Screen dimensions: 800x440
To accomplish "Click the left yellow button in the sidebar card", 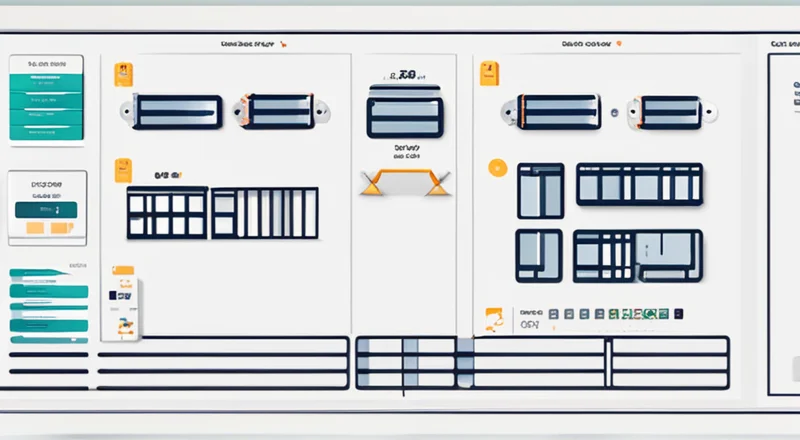I will click(35, 229).
